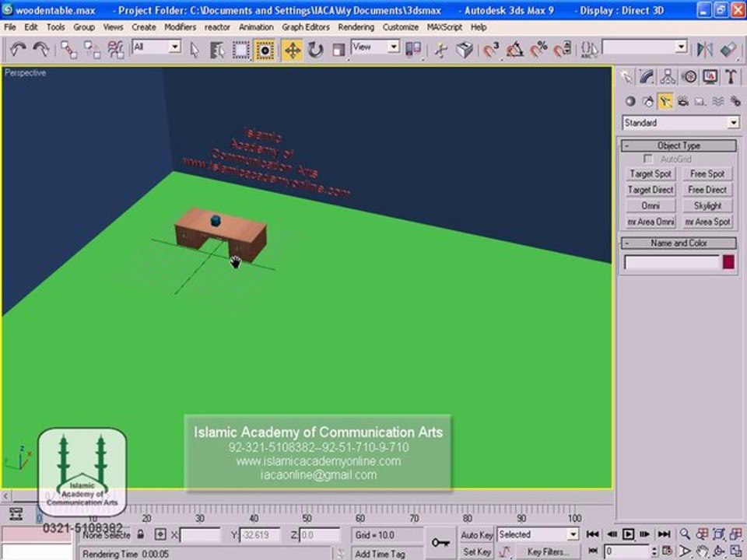Select the Lights create category
The height and width of the screenshot is (560, 747).
click(665, 101)
